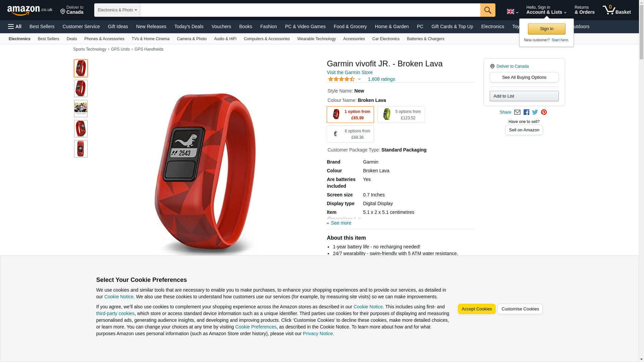Select the third product thumbnail image
This screenshot has width=644, height=362.
81,109
